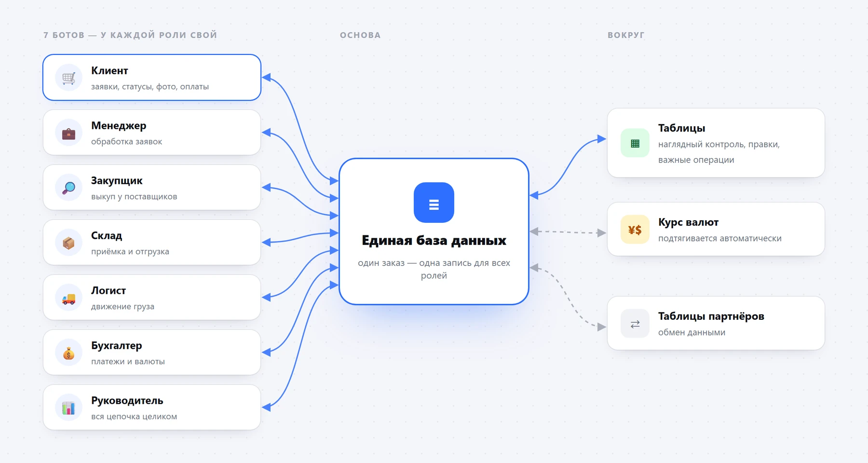Click the '7 БОТОВ — У КАЖДОЙ РОЛИ СВОЙ' header

click(x=130, y=35)
